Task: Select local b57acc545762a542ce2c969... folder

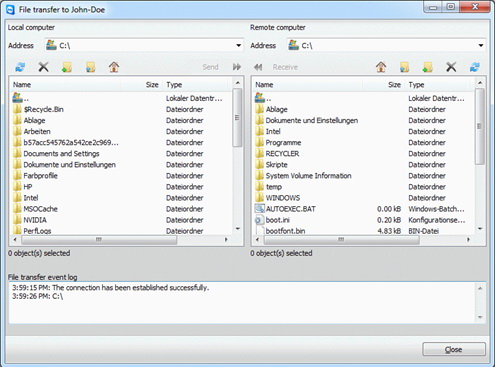Action: (x=71, y=143)
